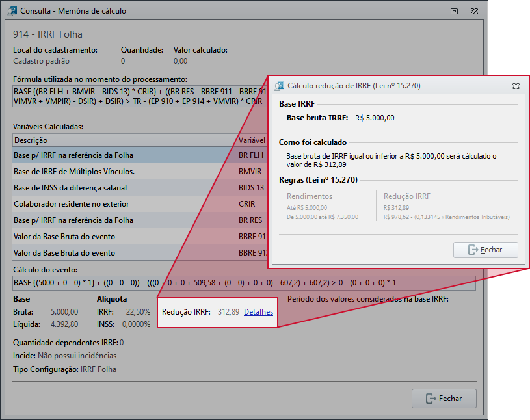Viewport: 530px width, 420px height.
Task: Click 'Base bruta IRRF' value R$ 5.000,00
Action: [x=375, y=118]
